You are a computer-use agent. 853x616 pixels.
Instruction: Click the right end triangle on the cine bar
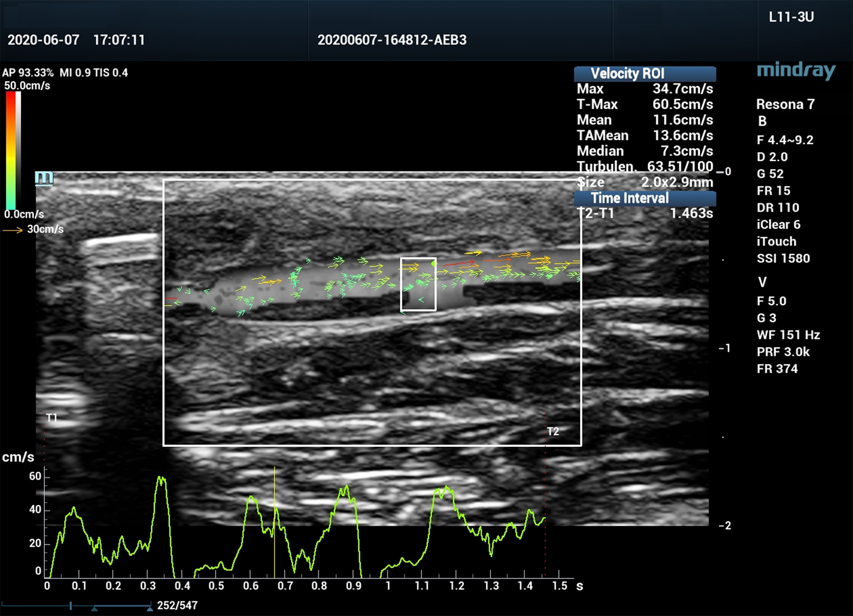click(x=150, y=609)
